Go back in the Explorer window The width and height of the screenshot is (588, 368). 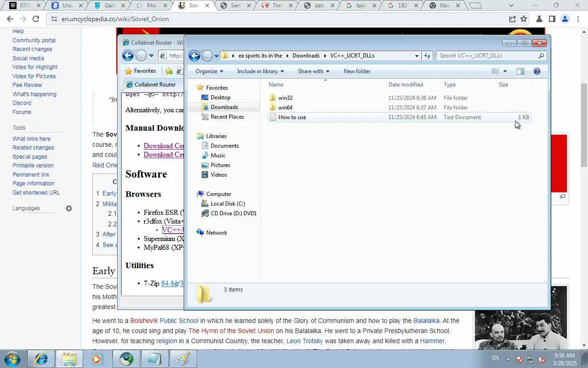click(x=194, y=56)
